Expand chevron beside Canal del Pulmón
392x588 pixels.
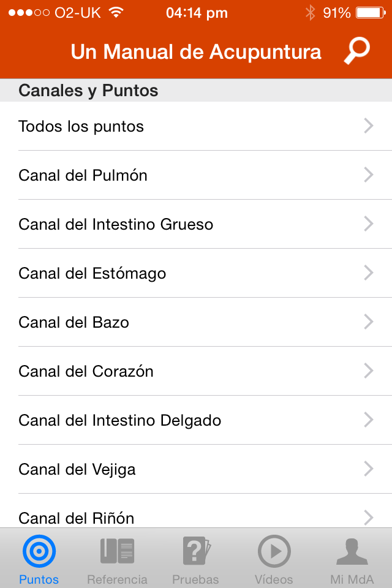(x=369, y=175)
